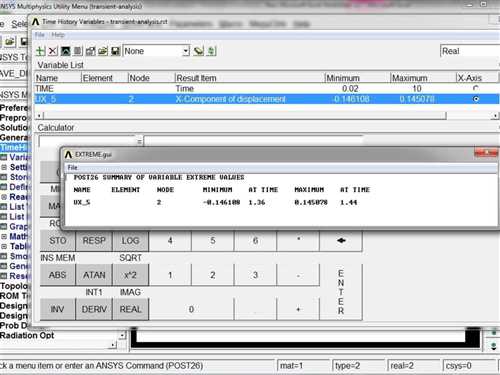Expand the Table Operations tree node
The width and height of the screenshot is (500, 375).
pos(4,246)
